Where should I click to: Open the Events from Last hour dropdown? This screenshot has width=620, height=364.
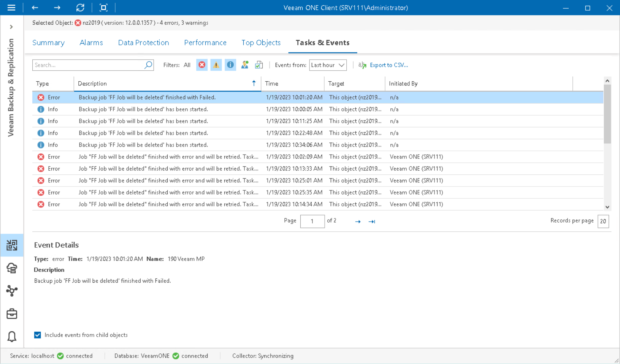327,65
